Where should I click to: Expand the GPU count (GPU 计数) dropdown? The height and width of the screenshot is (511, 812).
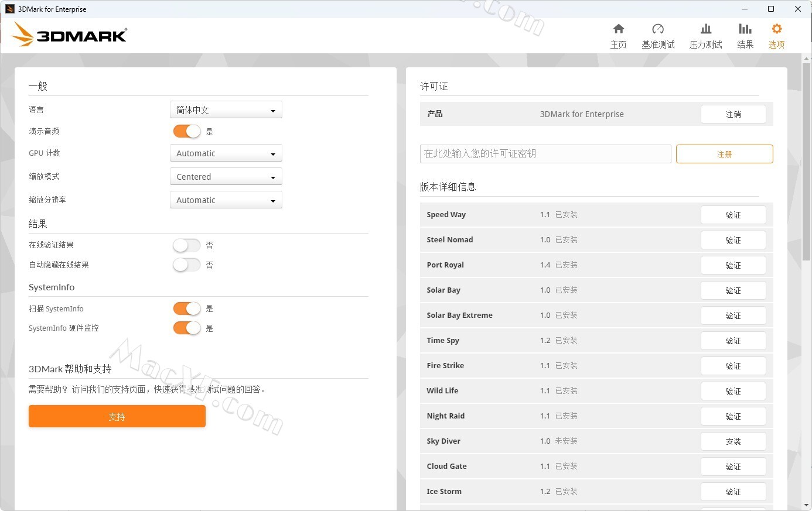click(x=226, y=153)
